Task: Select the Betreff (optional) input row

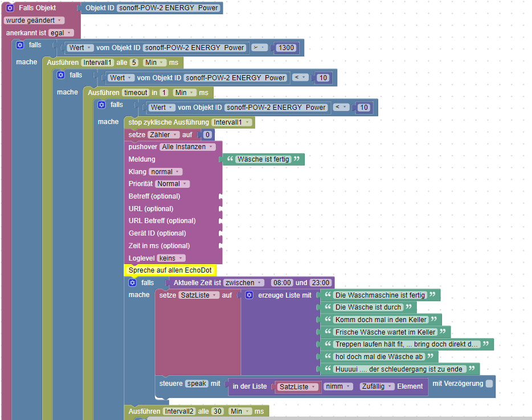Action: (x=173, y=196)
